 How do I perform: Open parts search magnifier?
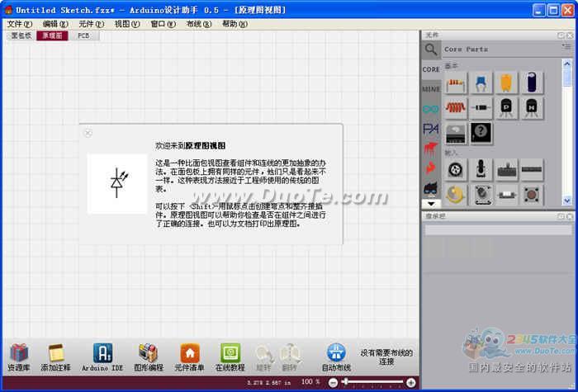pyautogui.click(x=430, y=50)
